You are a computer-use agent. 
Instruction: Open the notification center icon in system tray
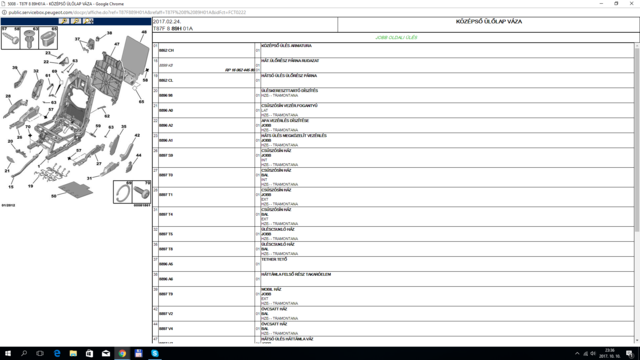point(630,353)
